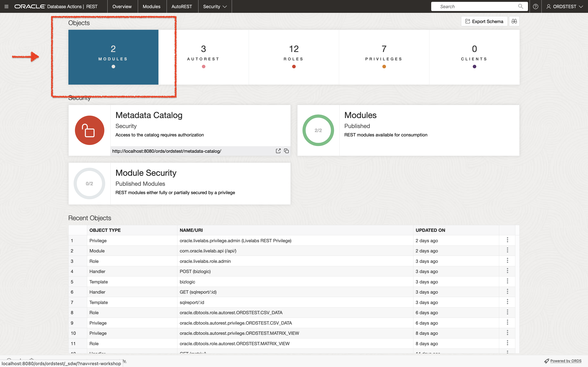
Task: Click the help question mark icon
Action: pos(535,6)
